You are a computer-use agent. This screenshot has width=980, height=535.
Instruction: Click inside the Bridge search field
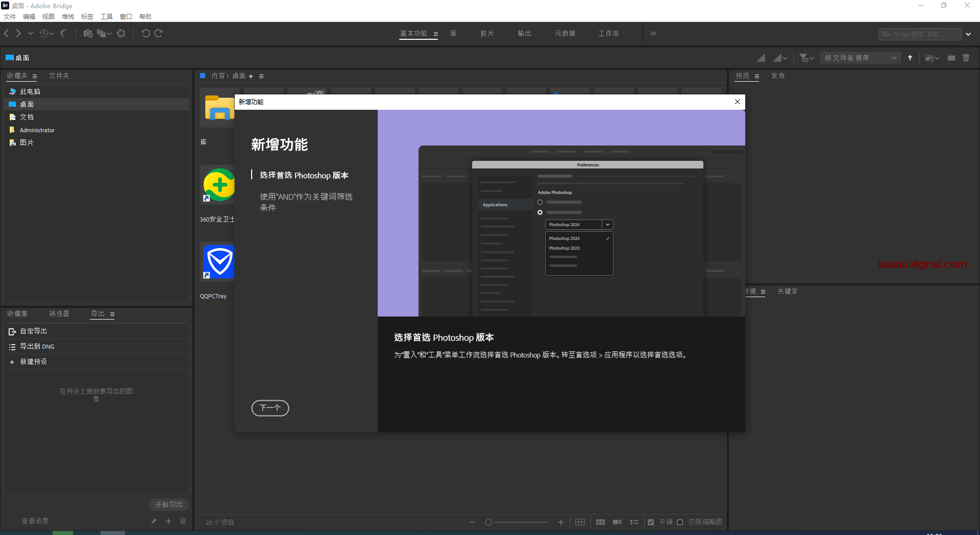click(921, 34)
